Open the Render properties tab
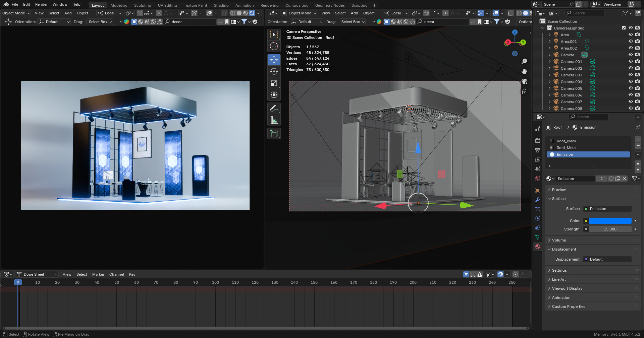The image size is (644, 338). tap(538, 141)
